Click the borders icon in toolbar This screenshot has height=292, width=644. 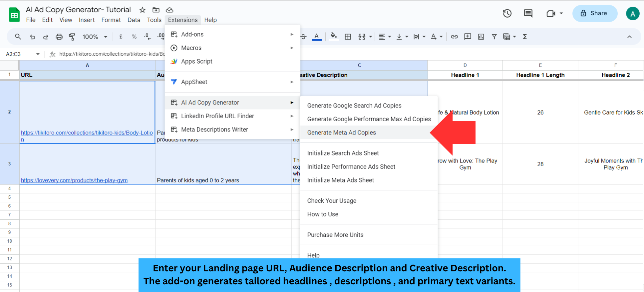click(x=348, y=37)
